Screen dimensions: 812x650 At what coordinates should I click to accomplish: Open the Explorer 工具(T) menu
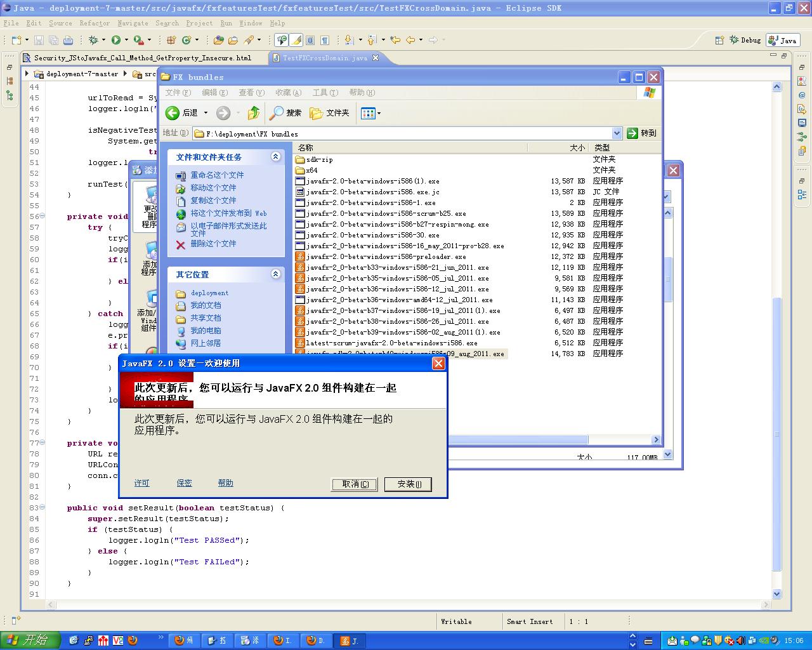pos(325,93)
